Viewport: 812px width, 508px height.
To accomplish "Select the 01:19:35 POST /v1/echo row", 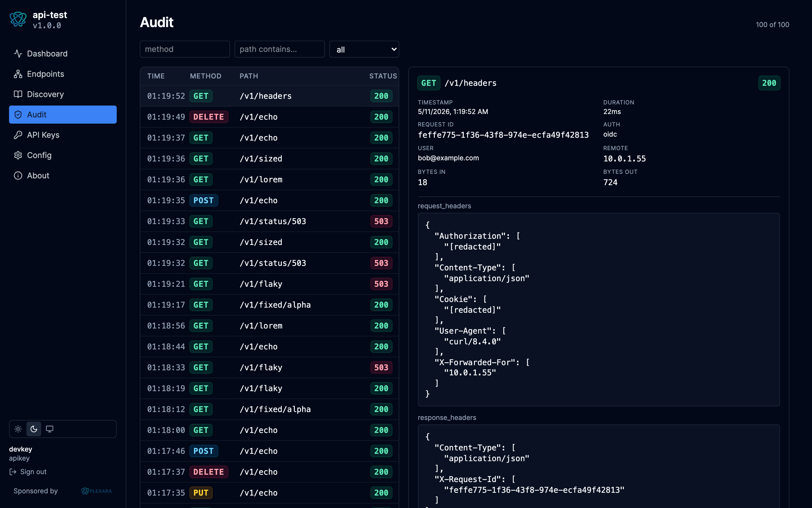I will click(x=270, y=201).
